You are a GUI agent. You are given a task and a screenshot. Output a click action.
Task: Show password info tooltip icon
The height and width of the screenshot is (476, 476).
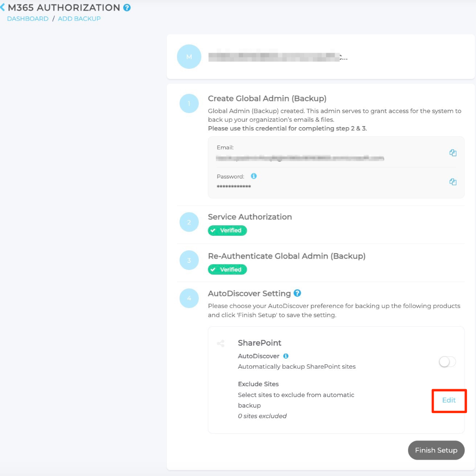[x=254, y=176]
